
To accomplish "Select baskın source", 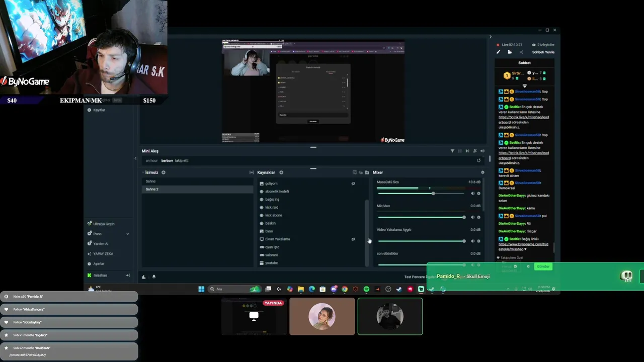I will [x=270, y=223].
